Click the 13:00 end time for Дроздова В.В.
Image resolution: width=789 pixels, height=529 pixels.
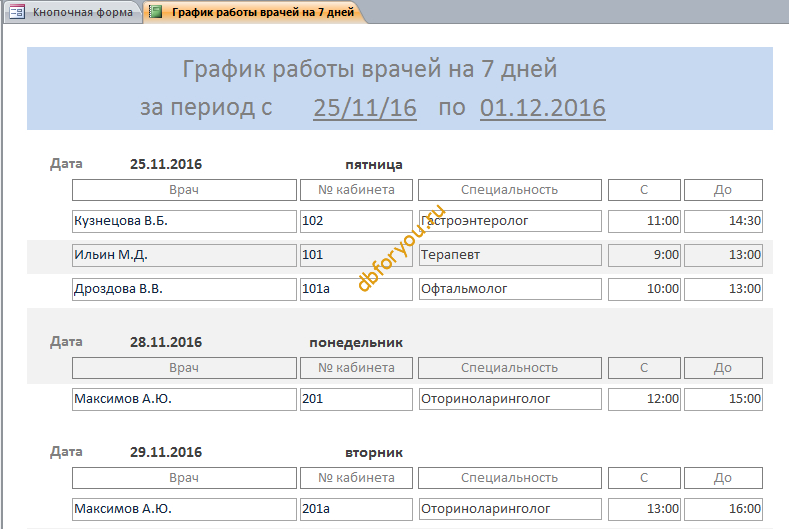[723, 289]
